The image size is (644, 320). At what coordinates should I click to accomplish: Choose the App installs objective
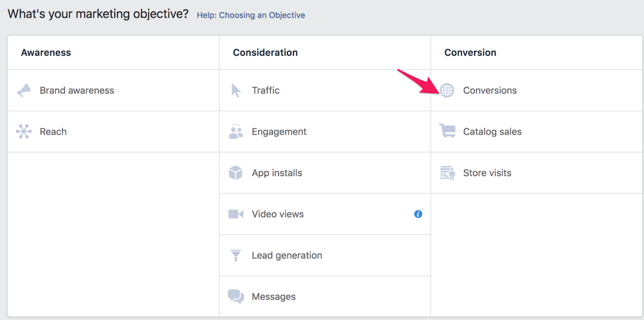[325, 173]
